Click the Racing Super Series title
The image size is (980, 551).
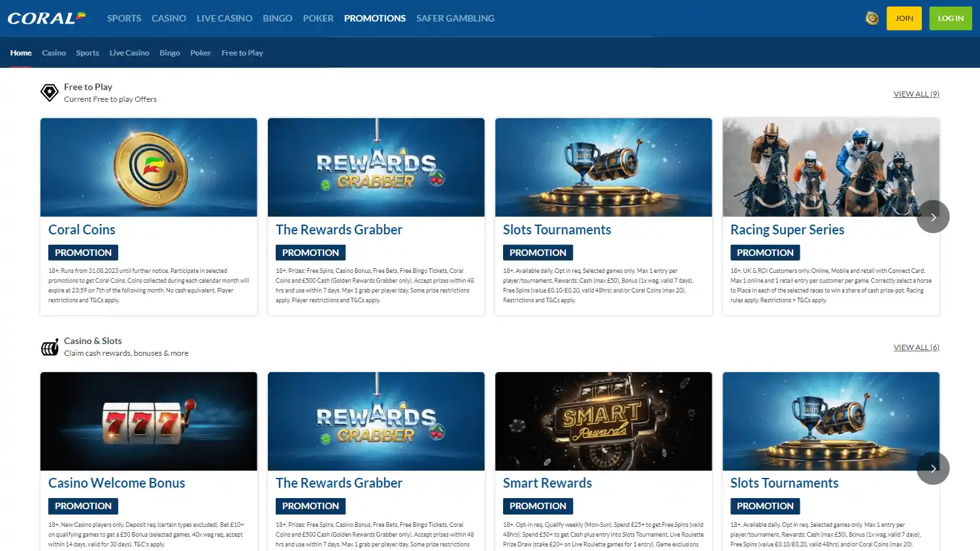pos(787,230)
